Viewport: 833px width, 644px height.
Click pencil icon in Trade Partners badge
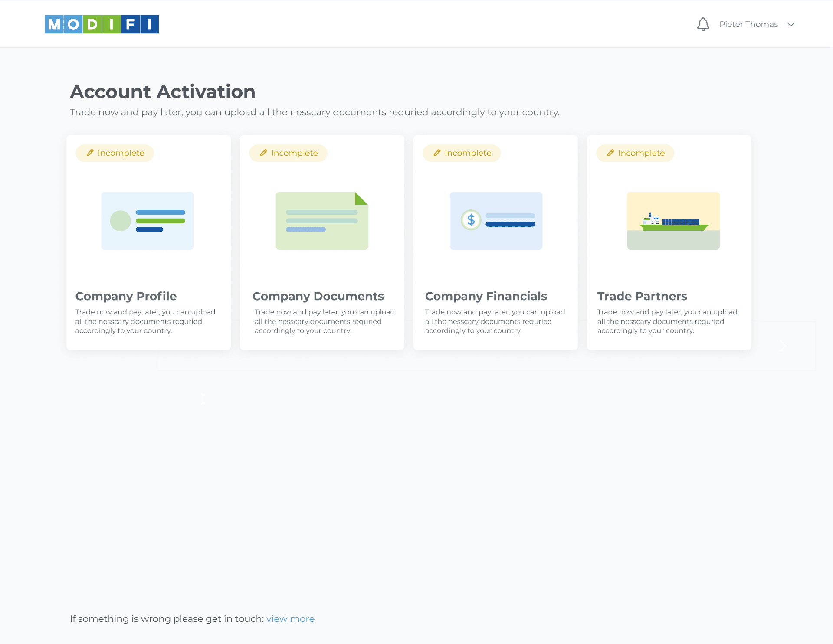[x=610, y=153]
